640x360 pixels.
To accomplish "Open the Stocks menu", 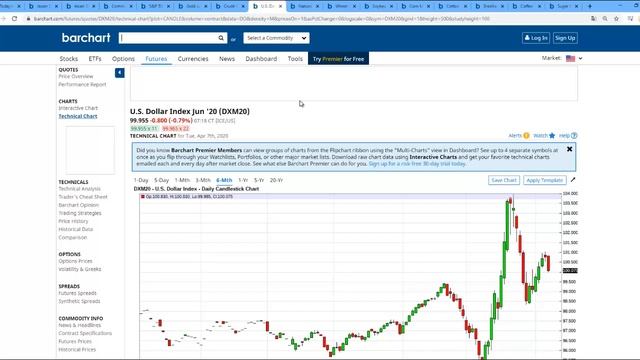I will click(69, 59).
